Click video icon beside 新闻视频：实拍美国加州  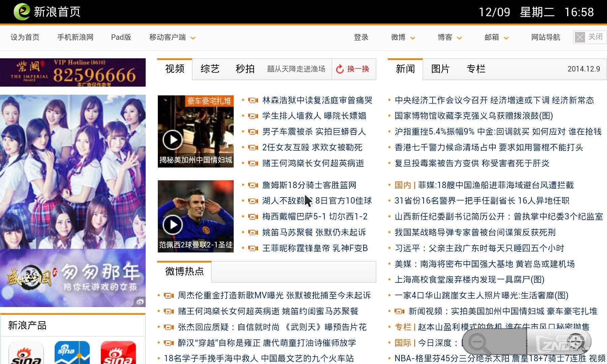(x=399, y=311)
